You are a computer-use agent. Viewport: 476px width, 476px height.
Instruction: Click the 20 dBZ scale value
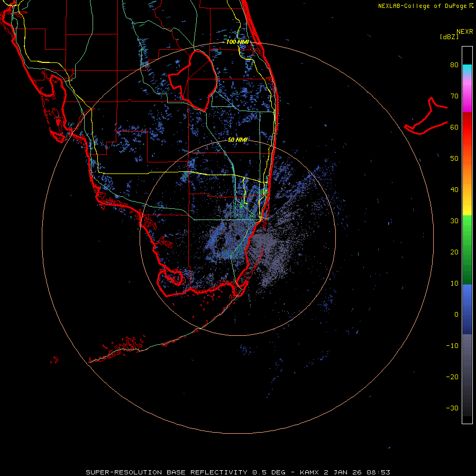click(x=454, y=252)
